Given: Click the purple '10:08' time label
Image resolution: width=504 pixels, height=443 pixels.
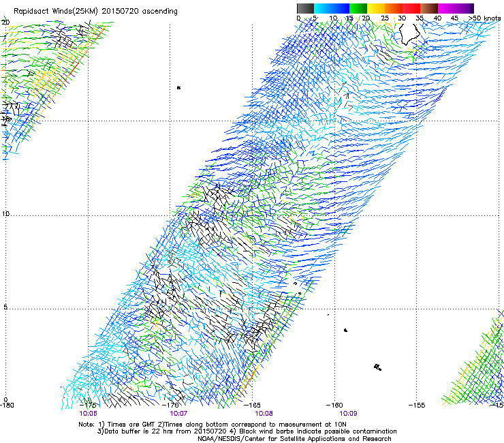Looking at the screenshot, I should (x=264, y=414).
